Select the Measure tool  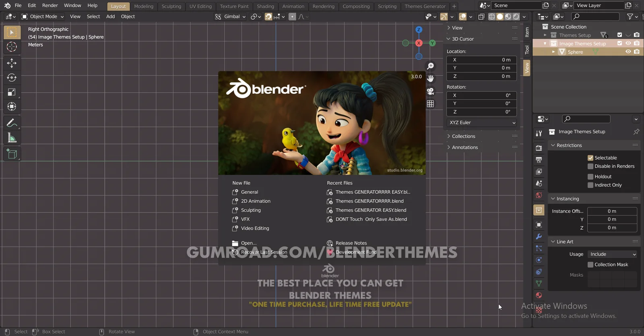click(12, 138)
